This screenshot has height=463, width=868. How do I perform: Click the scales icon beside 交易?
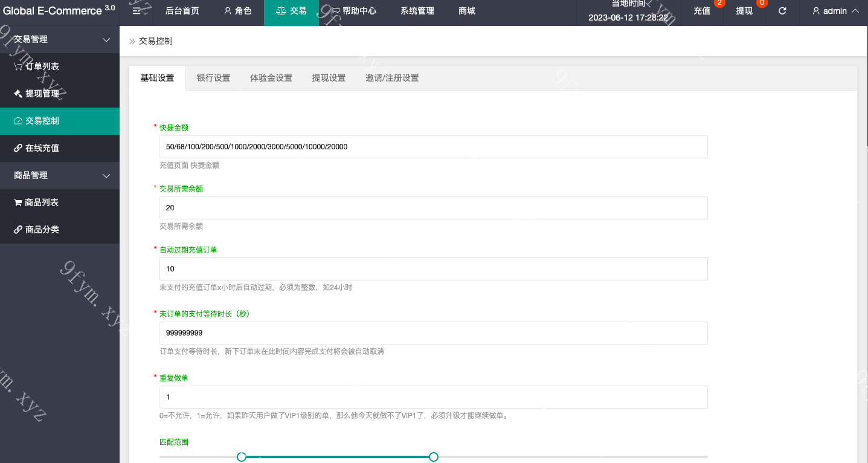(x=281, y=11)
